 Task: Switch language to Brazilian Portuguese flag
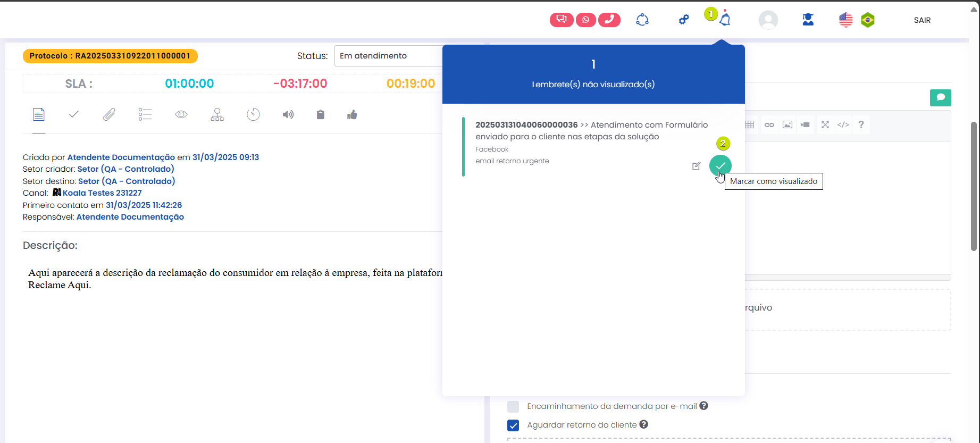coord(868,20)
